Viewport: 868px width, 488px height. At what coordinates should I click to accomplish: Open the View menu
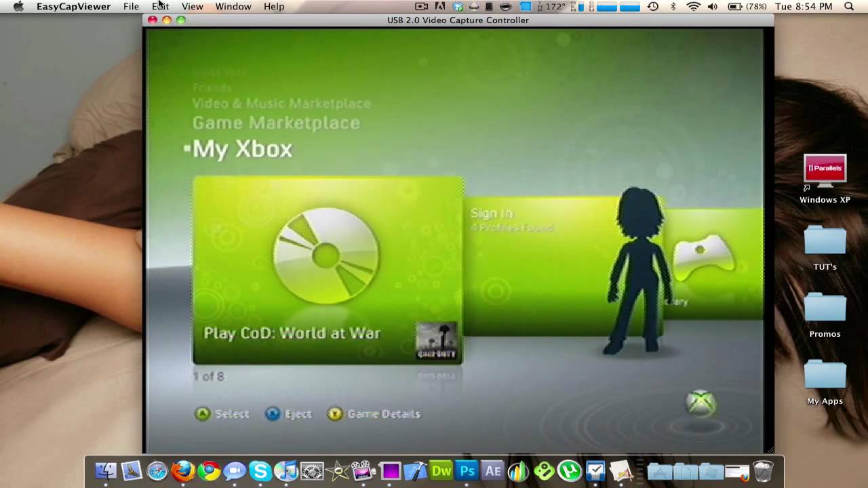tap(192, 6)
